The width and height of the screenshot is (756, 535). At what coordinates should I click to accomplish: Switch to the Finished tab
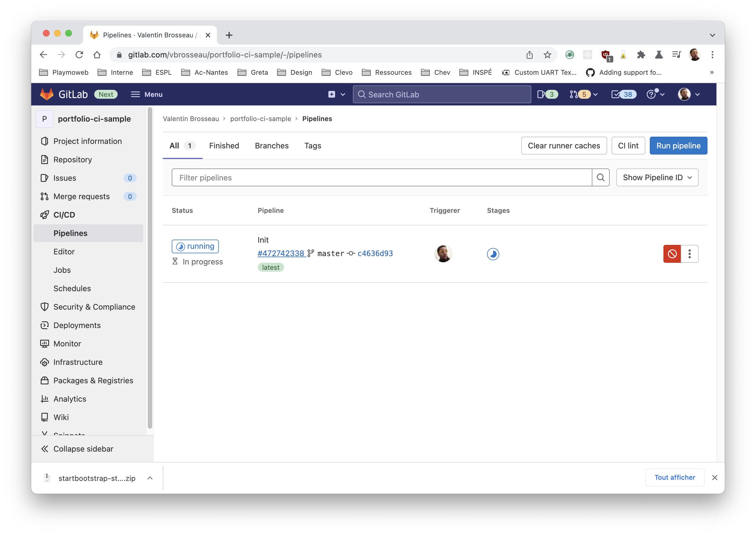coord(224,146)
